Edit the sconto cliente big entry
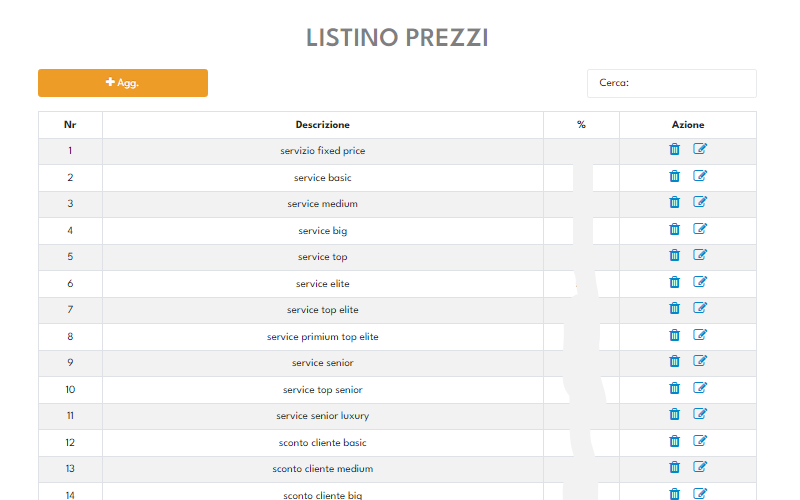 (699, 494)
